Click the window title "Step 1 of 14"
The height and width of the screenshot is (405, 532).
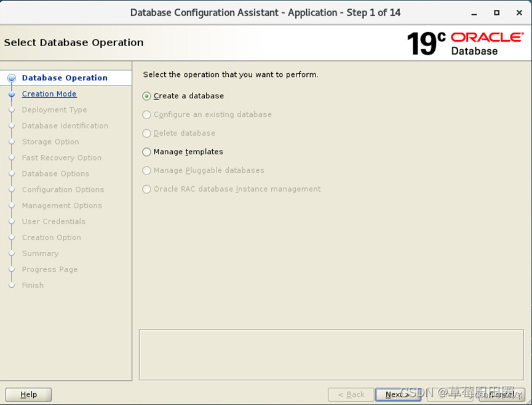[x=373, y=12]
